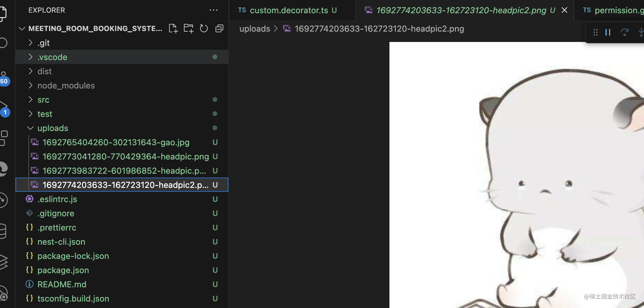Expand the dist folder

coord(122,71)
